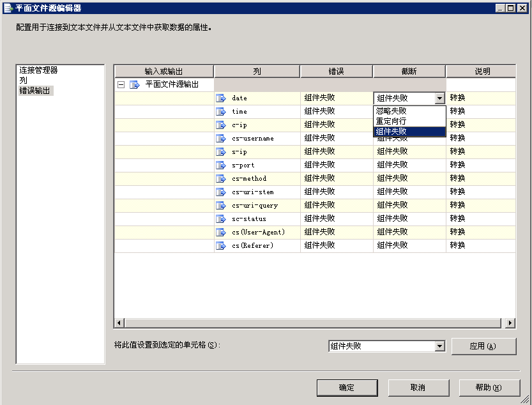Select the 错误 cell for date row
The height and width of the screenshot is (405, 532).
[337, 98]
